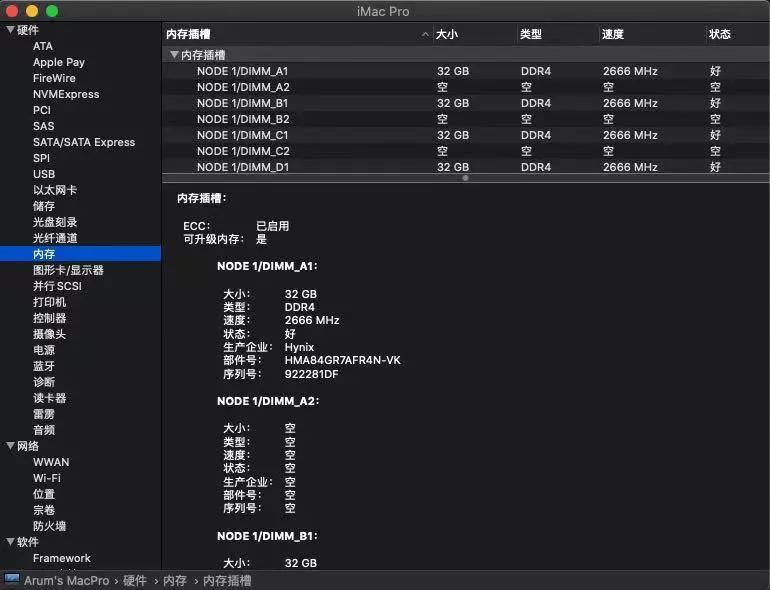Select the NODE 1/DIMM_C1 table row

click(466, 135)
